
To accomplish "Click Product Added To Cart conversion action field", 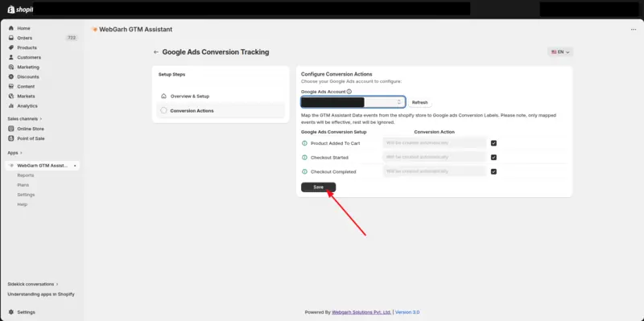I will (435, 143).
